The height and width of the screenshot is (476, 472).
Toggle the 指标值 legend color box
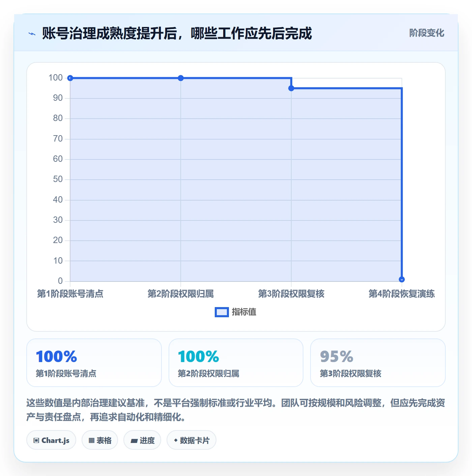pos(222,312)
